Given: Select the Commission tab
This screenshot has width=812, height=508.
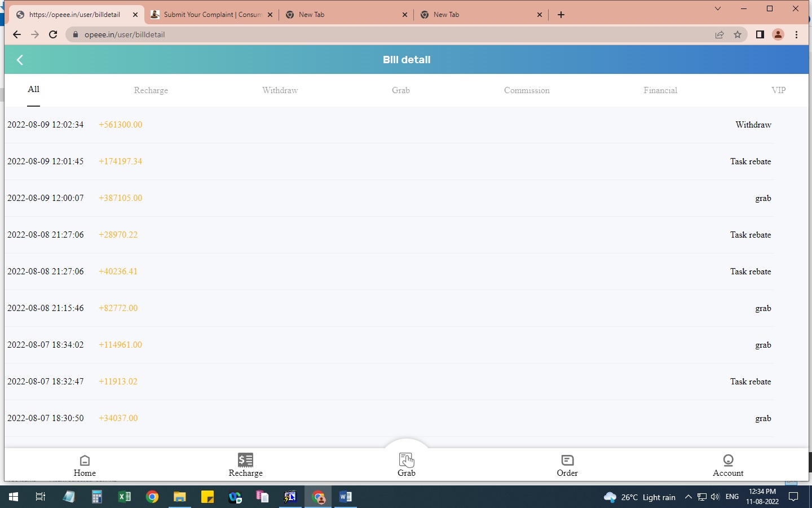Looking at the screenshot, I should click(527, 90).
